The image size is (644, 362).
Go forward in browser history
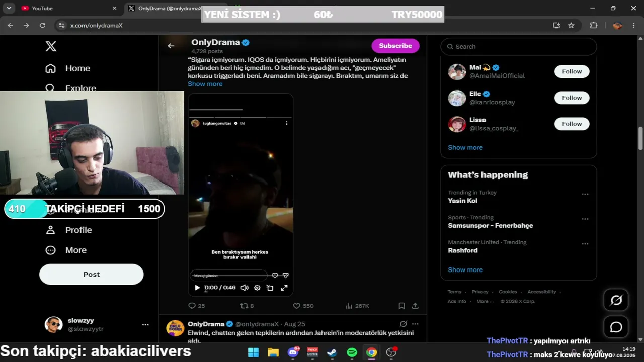click(x=26, y=25)
